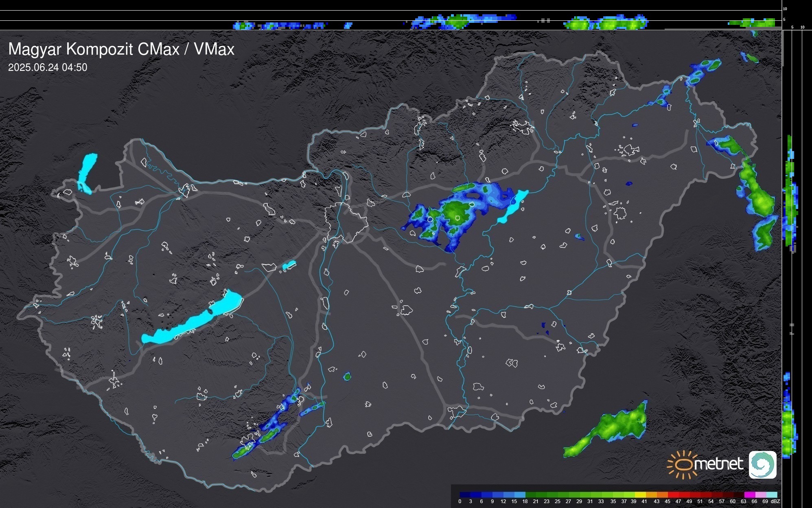This screenshot has width=812, height=508.
Task: Click the dBZ unit label
Action: pos(775,501)
